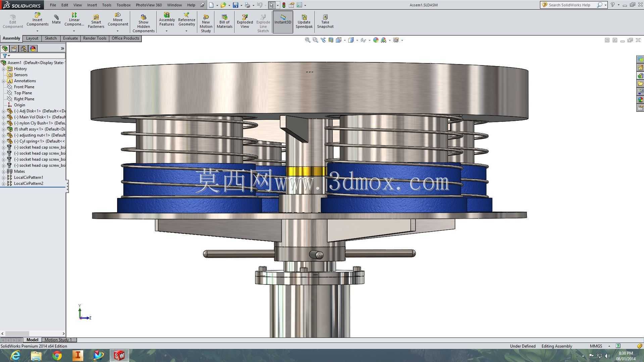Open Assembly Features tool

(167, 19)
